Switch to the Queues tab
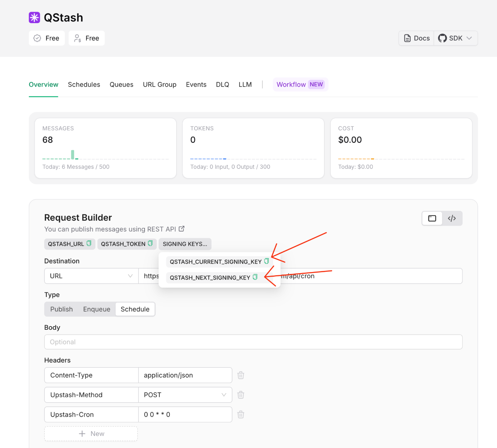The width and height of the screenshot is (497, 448). tap(121, 84)
